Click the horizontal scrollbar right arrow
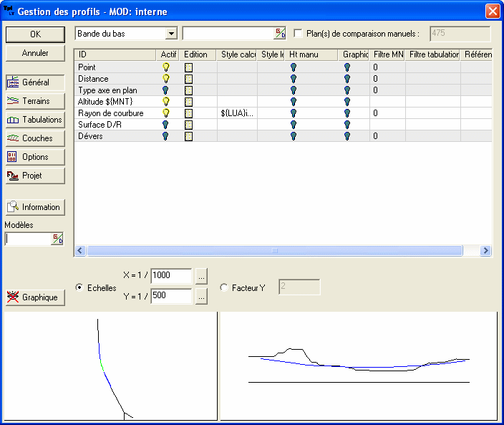Screen dimensions: 504x425 tap(485, 251)
